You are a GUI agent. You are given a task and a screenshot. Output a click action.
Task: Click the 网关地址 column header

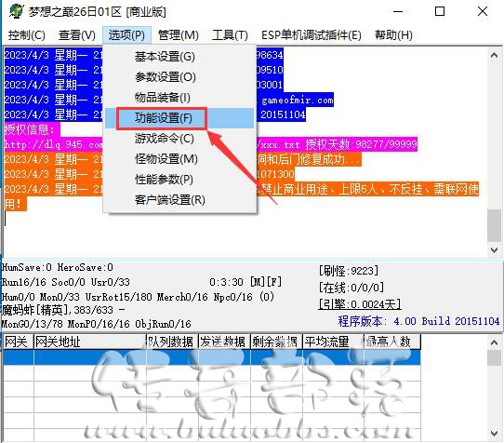[x=90, y=342]
